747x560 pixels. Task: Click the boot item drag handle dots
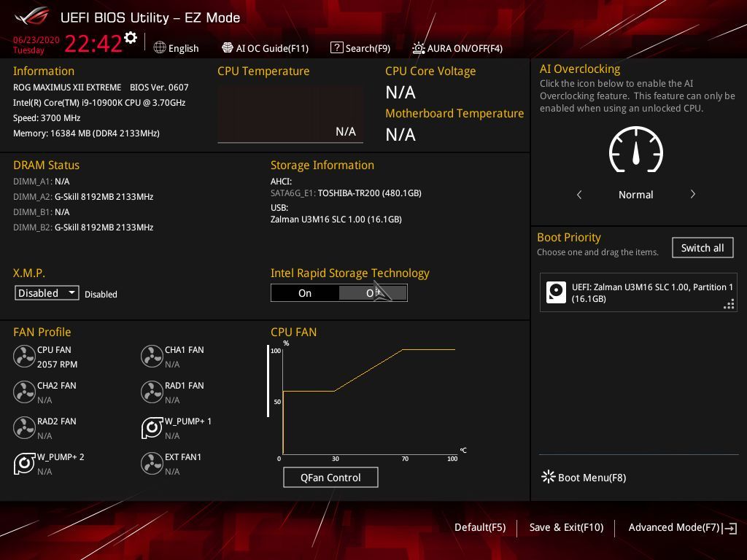pos(729,304)
